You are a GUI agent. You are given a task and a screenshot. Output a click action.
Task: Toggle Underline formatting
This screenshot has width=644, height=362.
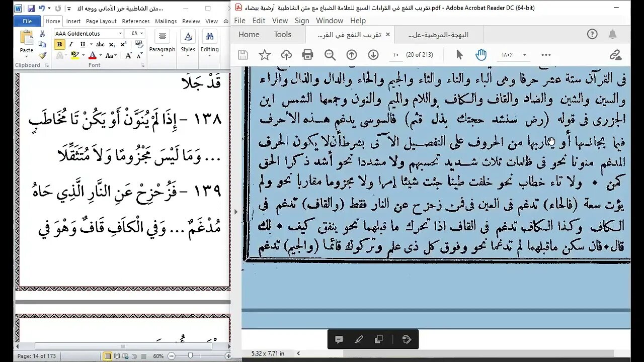point(82,44)
